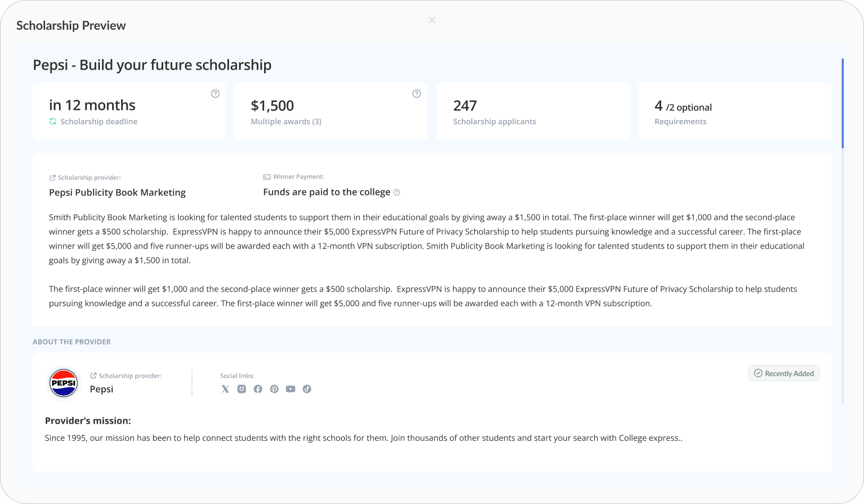Click external link icon above Pepsi Publicity Book Marketing
This screenshot has height=504, width=864.
53,178
